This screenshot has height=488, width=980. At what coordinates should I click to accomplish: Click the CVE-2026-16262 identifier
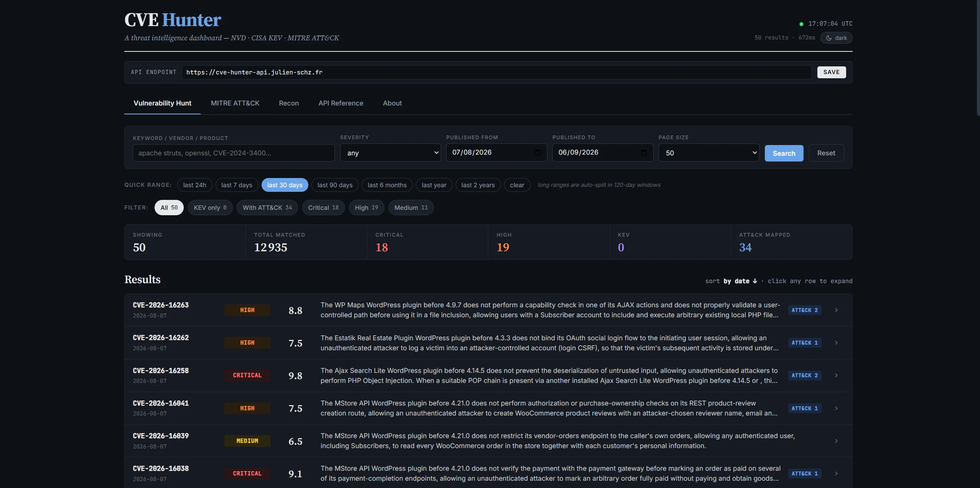(161, 338)
